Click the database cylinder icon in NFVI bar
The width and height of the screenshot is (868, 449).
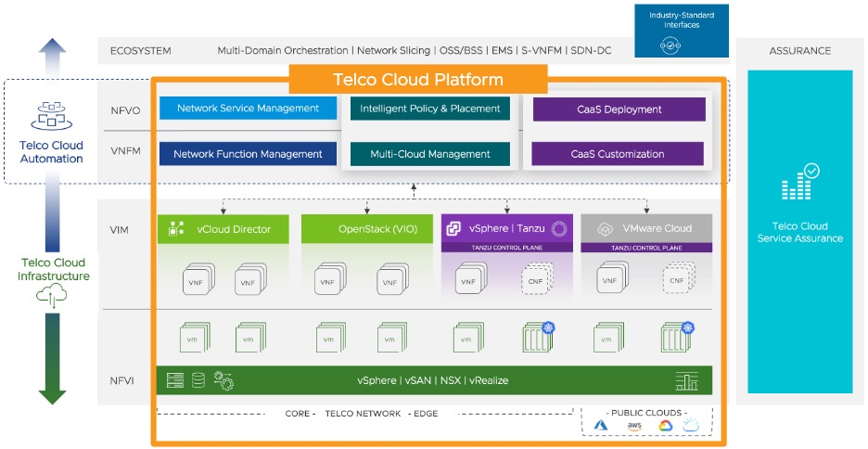[x=198, y=380]
